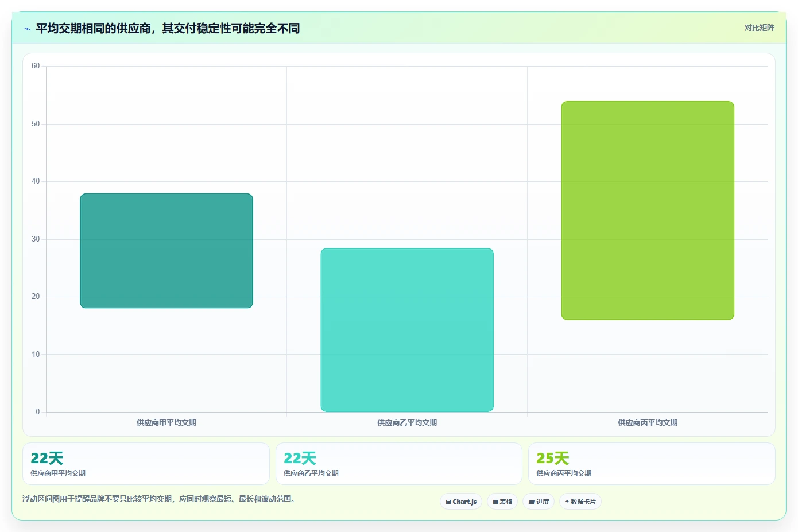Click the turquoise 供应商乙 floating bar
Viewport: 798px width, 532px height.
[x=407, y=330]
